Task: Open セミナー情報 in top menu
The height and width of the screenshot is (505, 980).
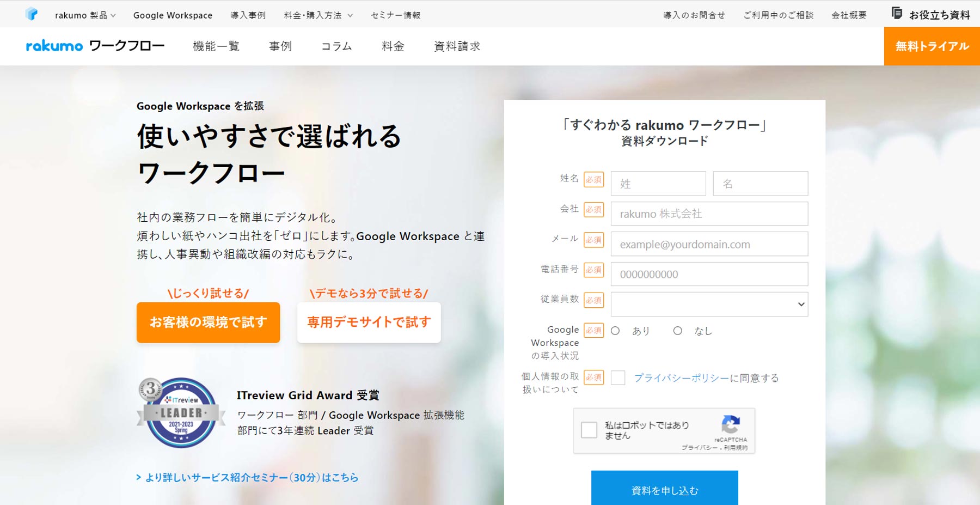Action: click(x=395, y=15)
